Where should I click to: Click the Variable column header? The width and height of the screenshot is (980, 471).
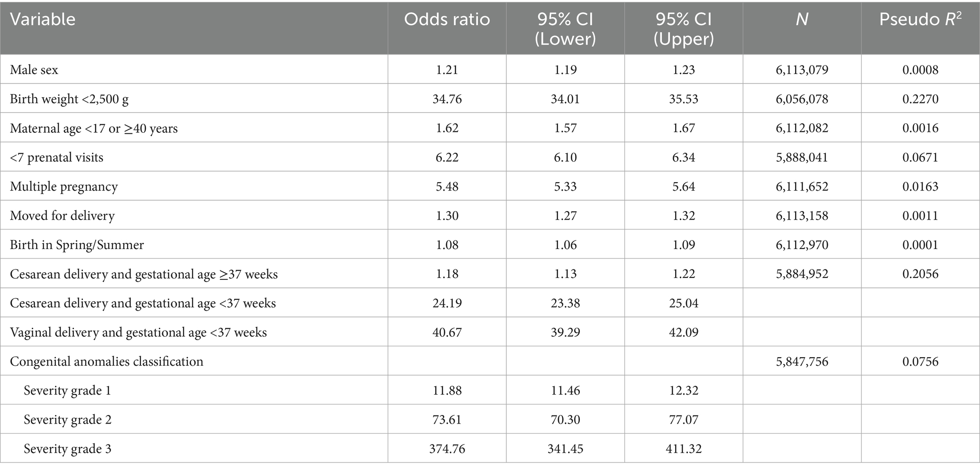click(x=43, y=19)
